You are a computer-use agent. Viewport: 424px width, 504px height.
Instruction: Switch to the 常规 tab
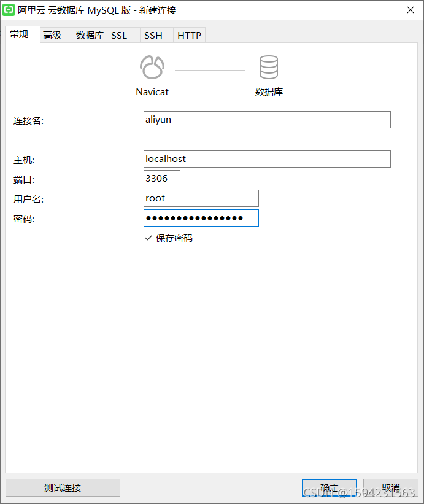point(23,34)
